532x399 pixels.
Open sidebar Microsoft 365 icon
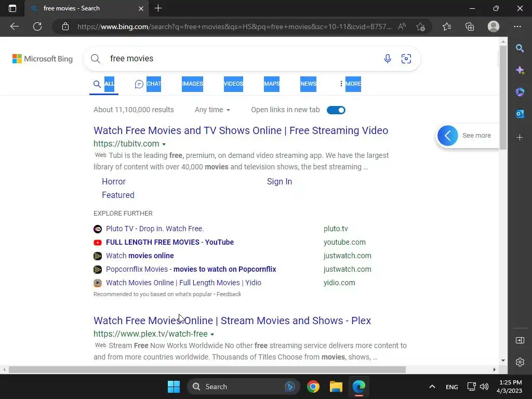click(520, 92)
